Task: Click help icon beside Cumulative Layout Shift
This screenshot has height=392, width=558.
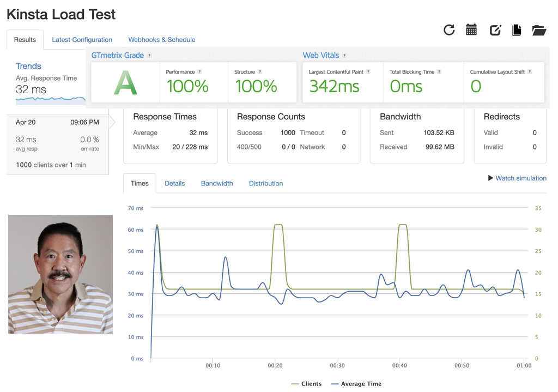Action: 530,71
